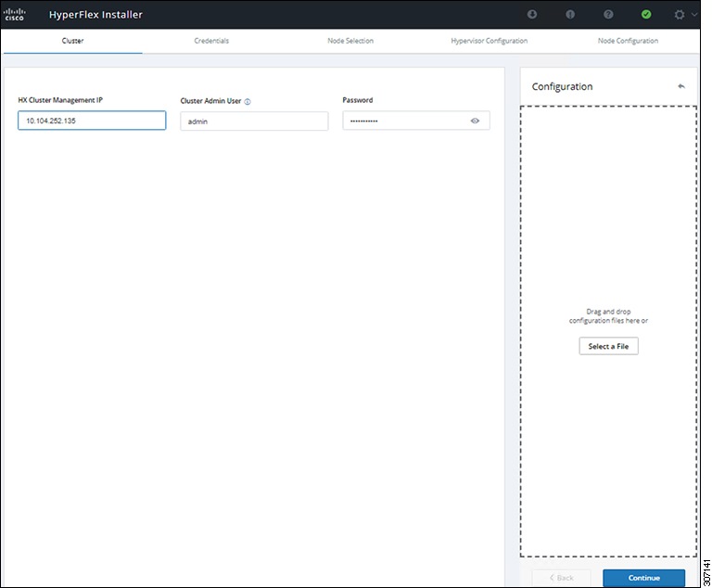Click the HyperFlex Installer title

(x=95, y=15)
